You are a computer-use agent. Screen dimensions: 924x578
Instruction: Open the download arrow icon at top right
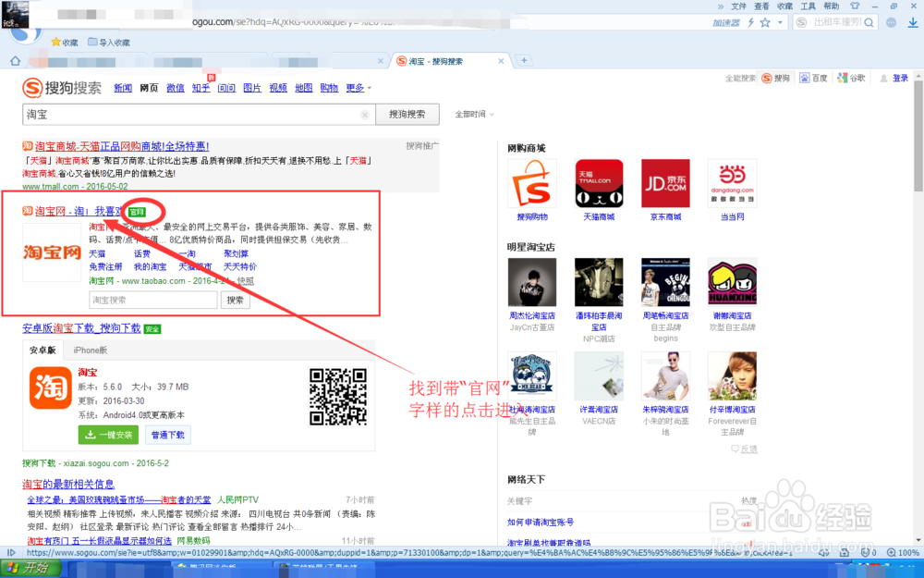[912, 22]
